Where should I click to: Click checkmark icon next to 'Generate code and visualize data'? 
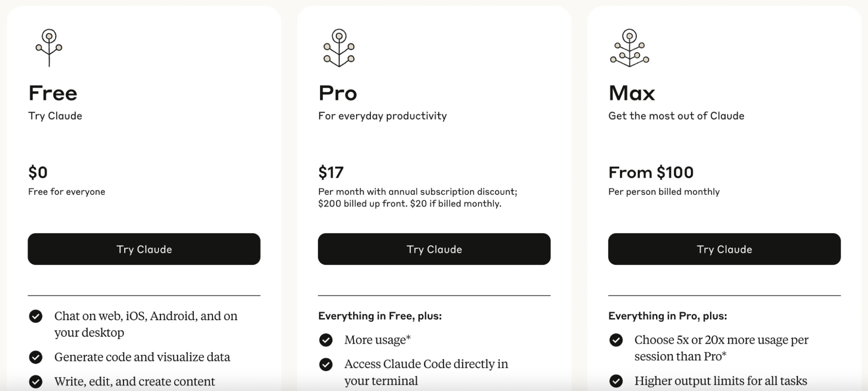(x=36, y=357)
